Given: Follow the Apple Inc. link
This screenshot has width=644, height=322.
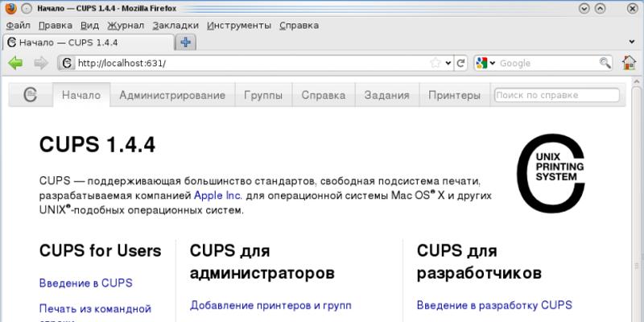Looking at the screenshot, I should click(x=218, y=196).
